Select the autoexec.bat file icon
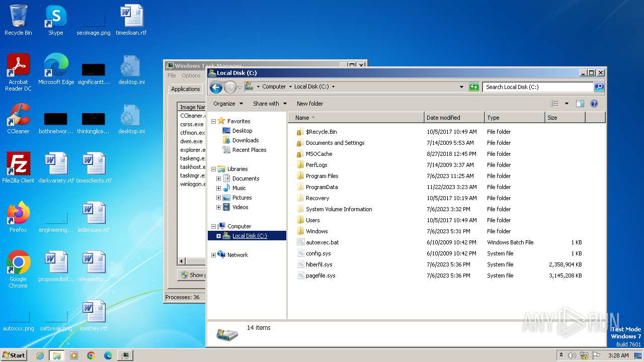 (x=300, y=242)
